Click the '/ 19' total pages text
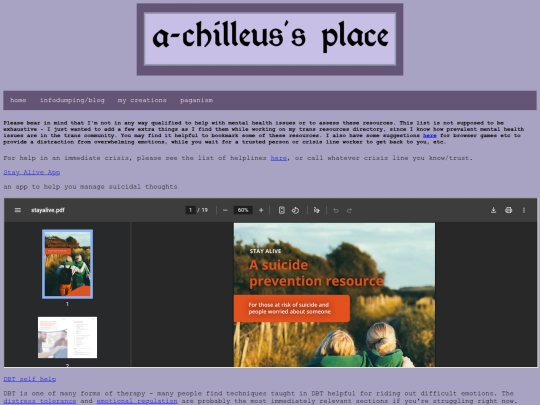The height and width of the screenshot is (405, 540). click(202, 210)
